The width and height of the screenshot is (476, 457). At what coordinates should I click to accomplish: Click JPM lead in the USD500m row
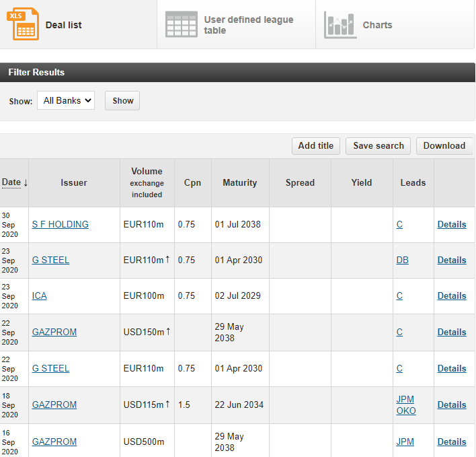point(405,442)
